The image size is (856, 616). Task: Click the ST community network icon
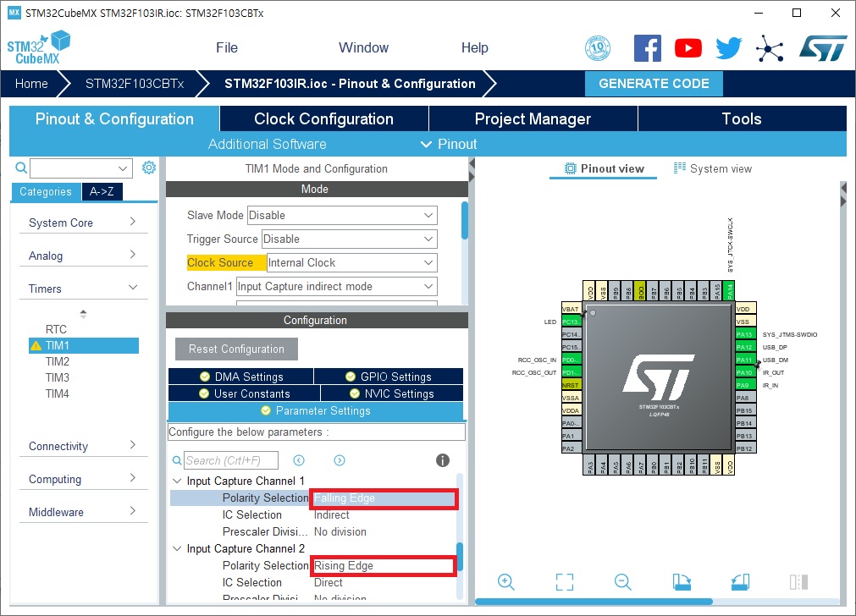click(770, 48)
